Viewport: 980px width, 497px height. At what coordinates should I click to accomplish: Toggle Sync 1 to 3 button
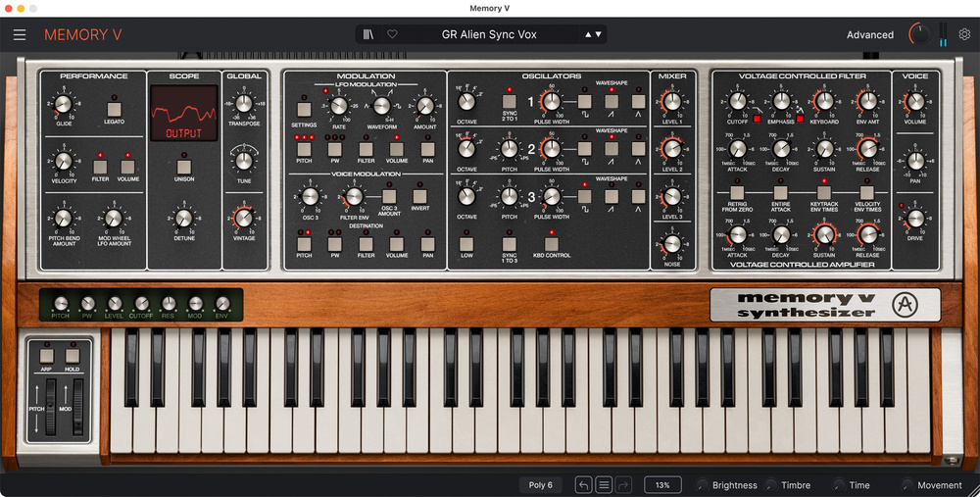[510, 244]
